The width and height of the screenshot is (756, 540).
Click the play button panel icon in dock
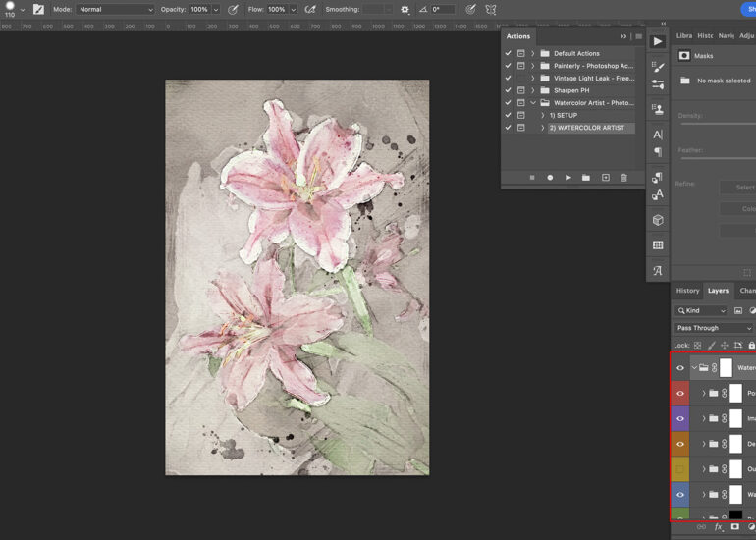point(658,41)
